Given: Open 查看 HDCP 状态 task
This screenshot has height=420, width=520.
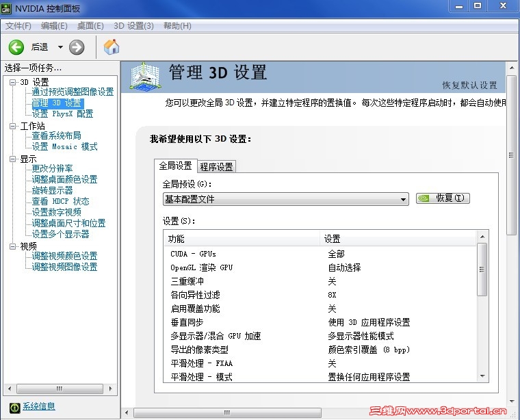Looking at the screenshot, I should 60,201.
